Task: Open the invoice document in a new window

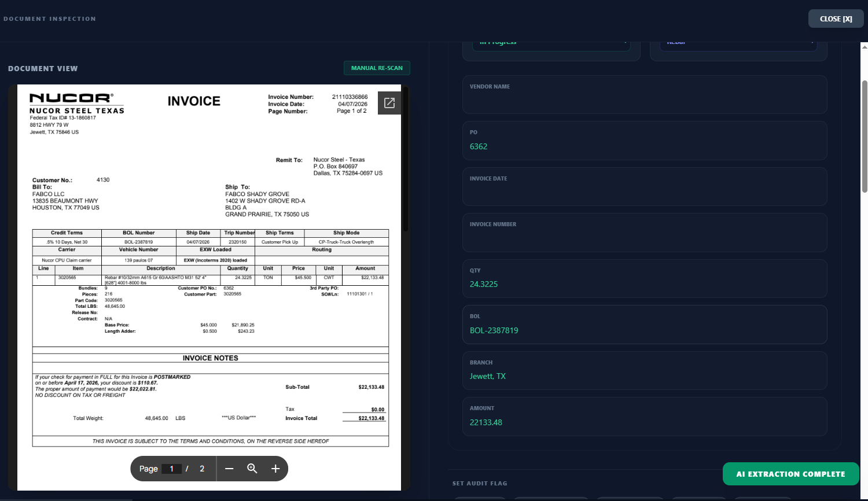Action: coord(389,102)
